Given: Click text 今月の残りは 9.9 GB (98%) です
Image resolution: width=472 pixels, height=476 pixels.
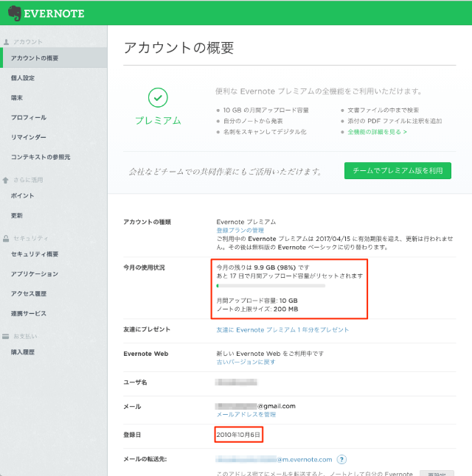Looking at the screenshot, I should [x=263, y=267].
